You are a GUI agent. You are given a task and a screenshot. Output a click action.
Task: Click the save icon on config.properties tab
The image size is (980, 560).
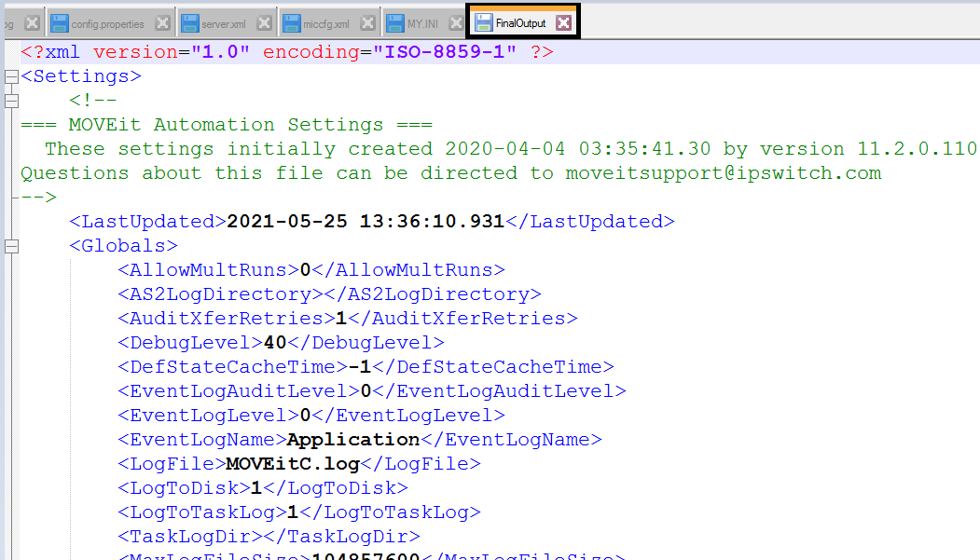coord(60,22)
